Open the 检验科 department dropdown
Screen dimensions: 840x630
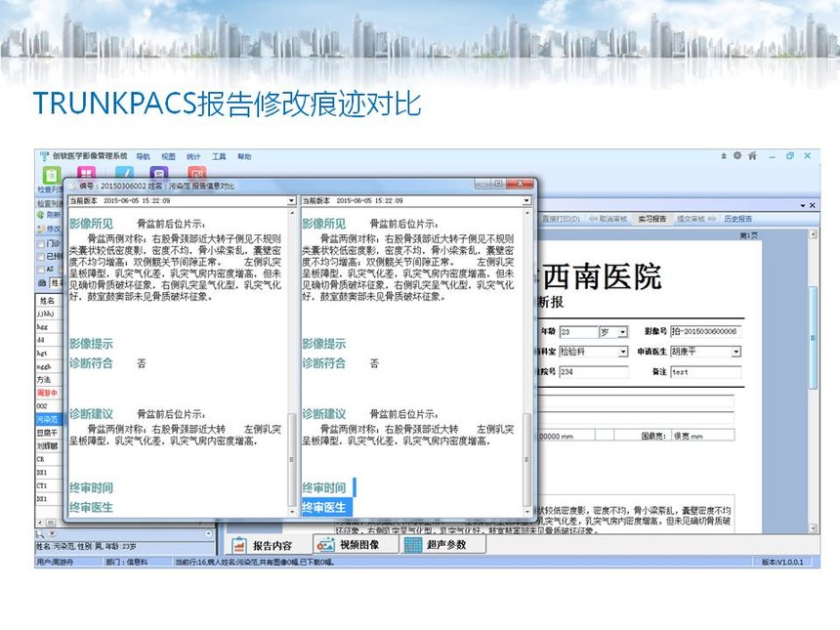coord(622,352)
